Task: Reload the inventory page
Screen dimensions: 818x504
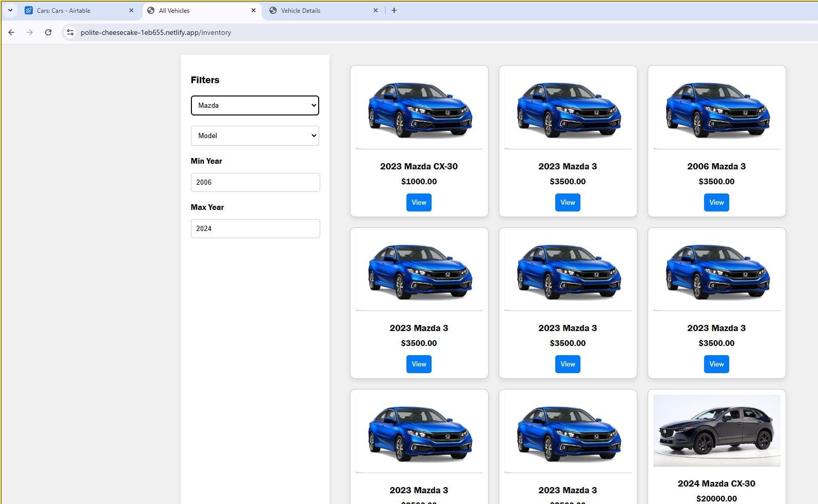Action: pos(48,32)
